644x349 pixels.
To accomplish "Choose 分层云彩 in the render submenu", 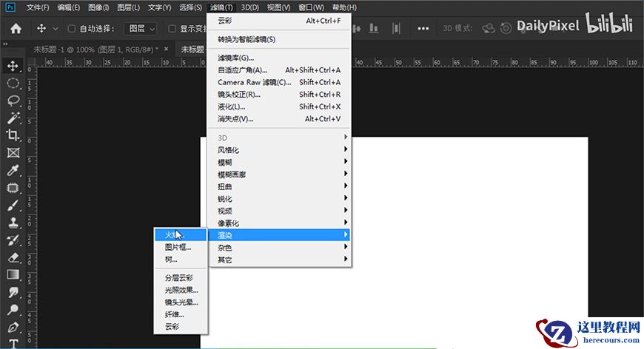I will point(181,277).
